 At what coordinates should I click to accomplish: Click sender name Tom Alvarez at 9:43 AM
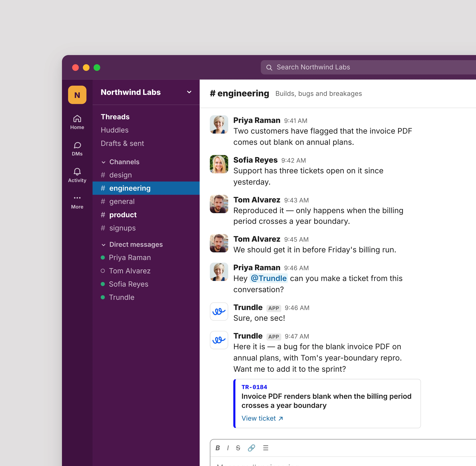[257, 200]
